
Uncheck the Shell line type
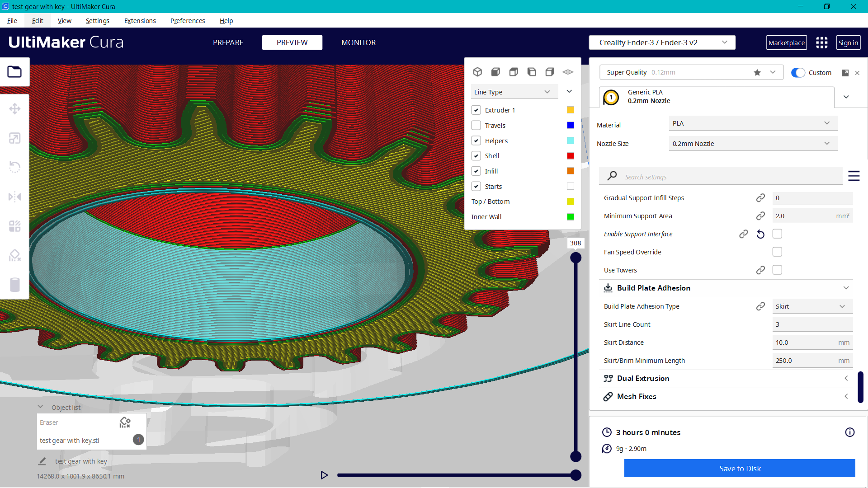(x=476, y=155)
